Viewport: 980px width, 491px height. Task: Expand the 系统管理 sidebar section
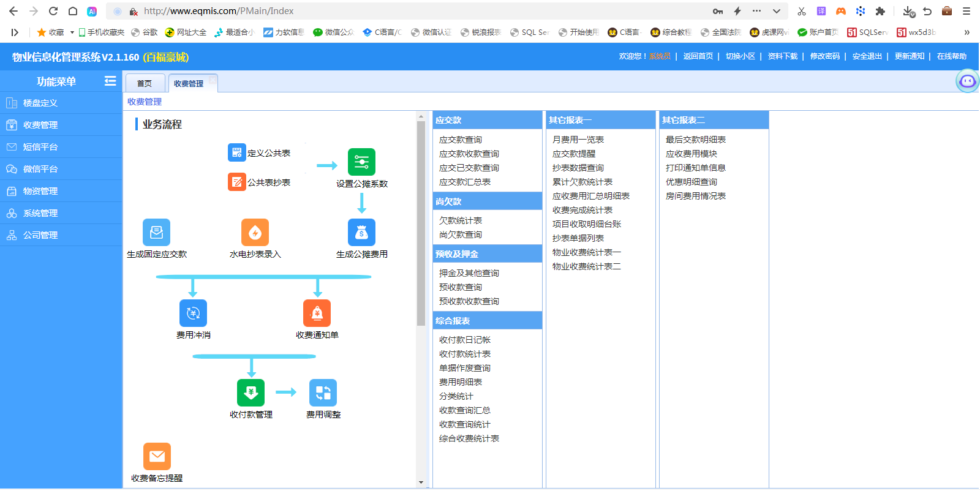click(40, 213)
